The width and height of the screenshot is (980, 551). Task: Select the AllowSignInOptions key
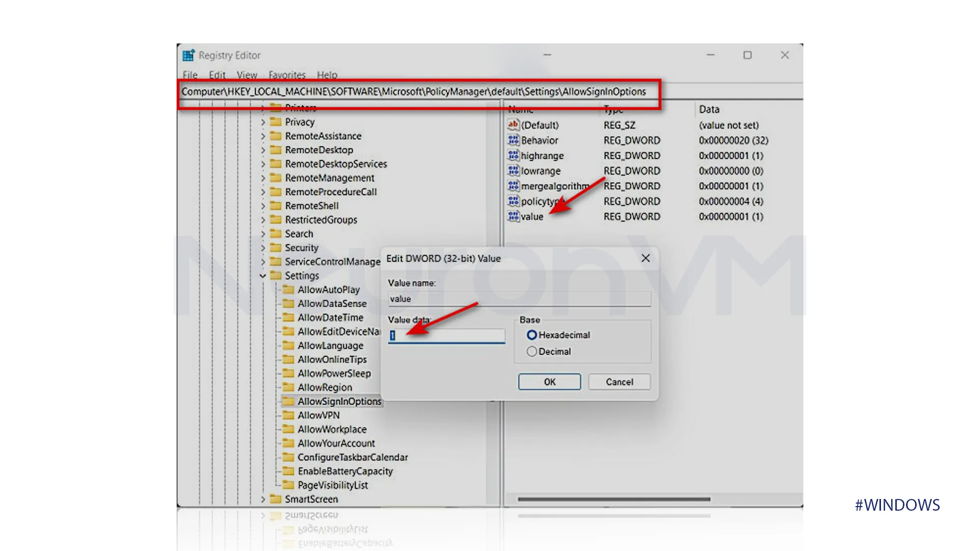click(339, 401)
